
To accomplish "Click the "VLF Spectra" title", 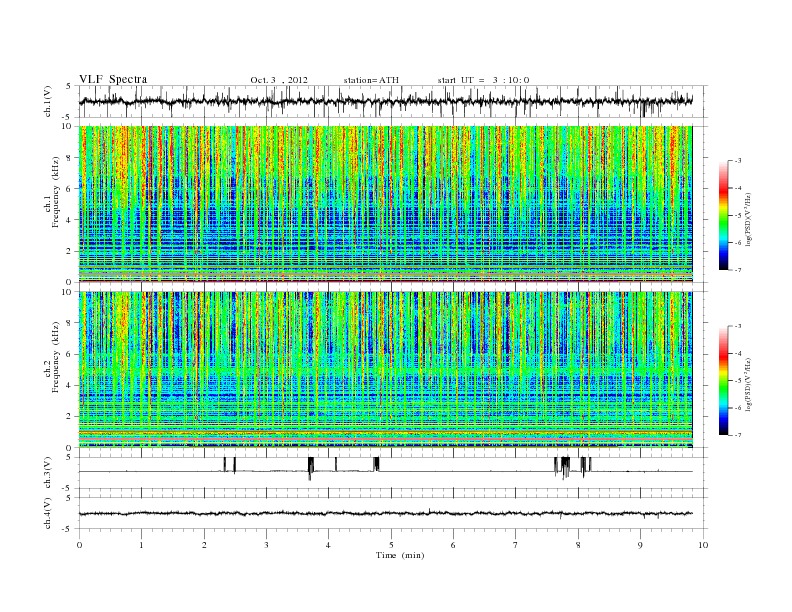I will [113, 79].
